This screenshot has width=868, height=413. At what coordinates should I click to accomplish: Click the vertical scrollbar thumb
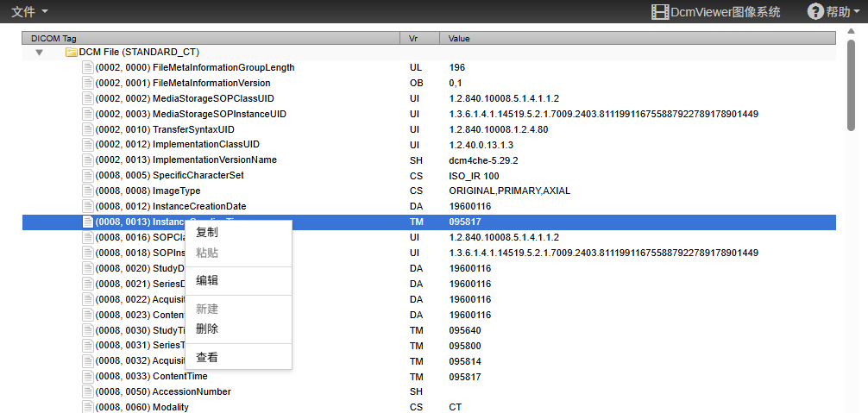point(851,86)
